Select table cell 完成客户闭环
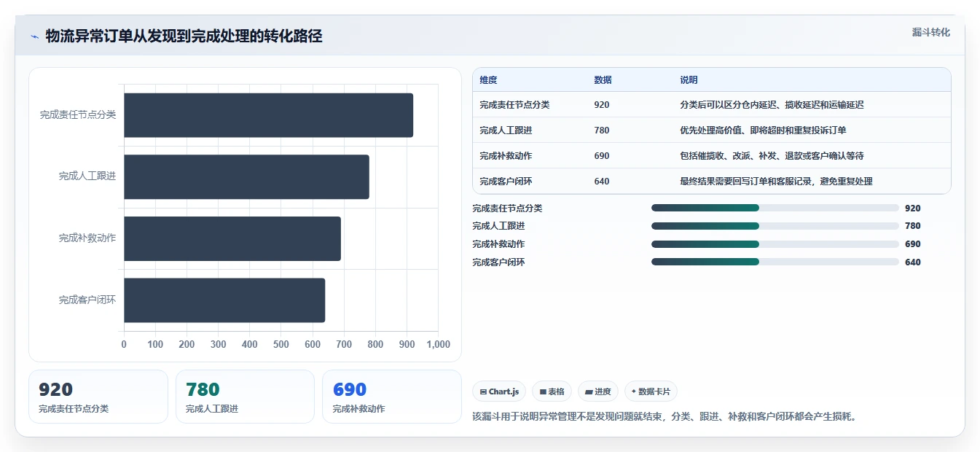 (506, 182)
